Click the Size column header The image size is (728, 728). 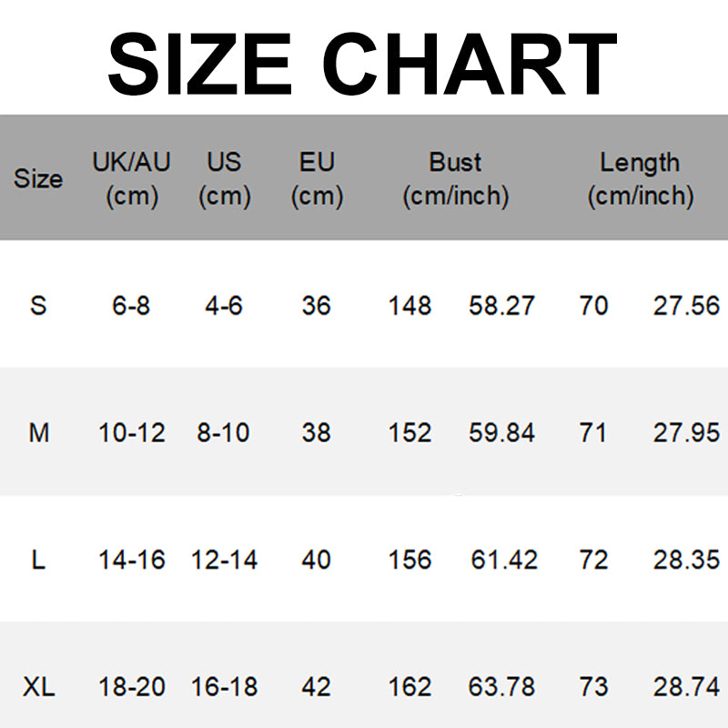click(38, 179)
